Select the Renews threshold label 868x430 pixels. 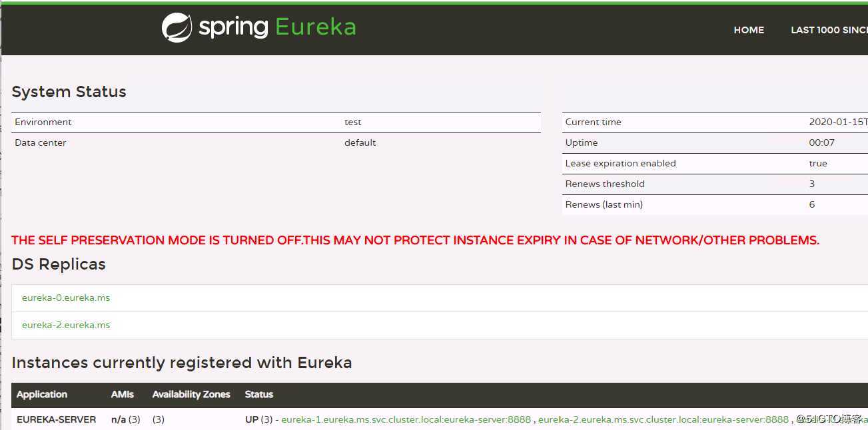tap(605, 184)
